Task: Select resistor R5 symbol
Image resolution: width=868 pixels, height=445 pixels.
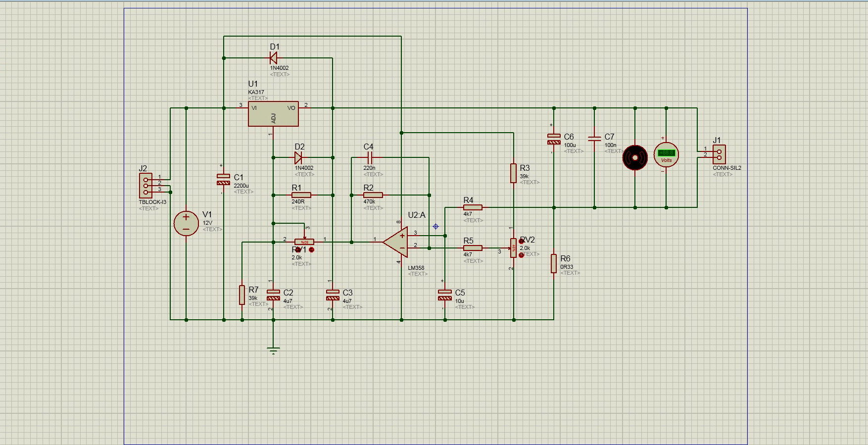Action: coord(473,248)
